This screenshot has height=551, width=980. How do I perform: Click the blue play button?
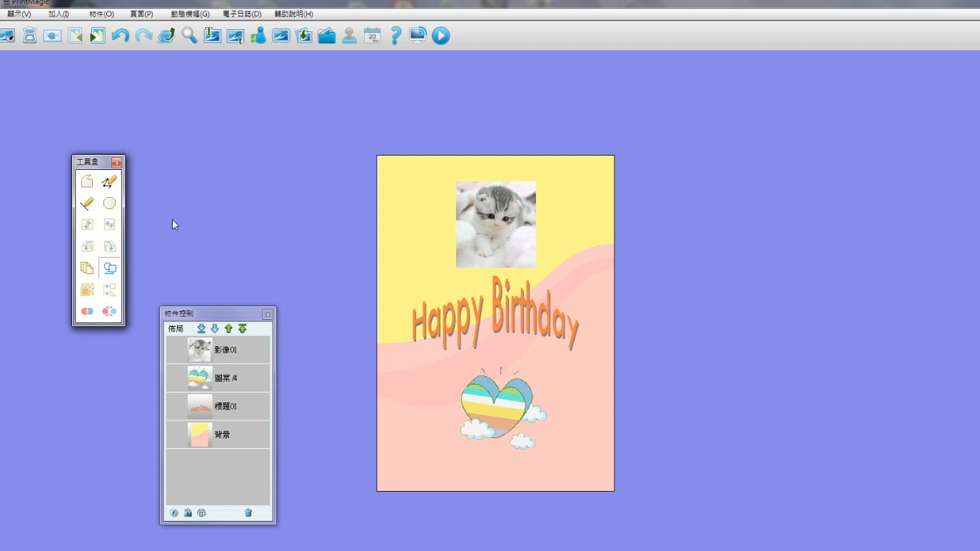click(440, 36)
